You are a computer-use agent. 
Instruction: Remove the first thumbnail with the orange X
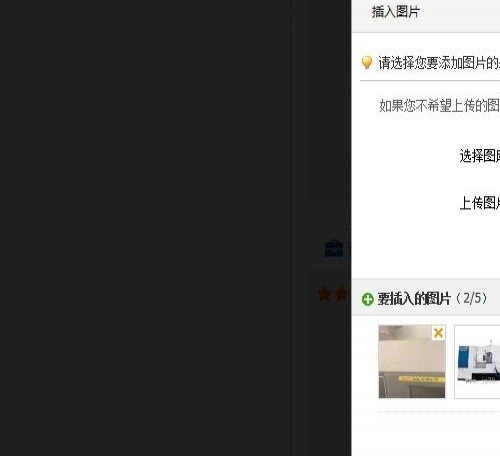click(438, 333)
